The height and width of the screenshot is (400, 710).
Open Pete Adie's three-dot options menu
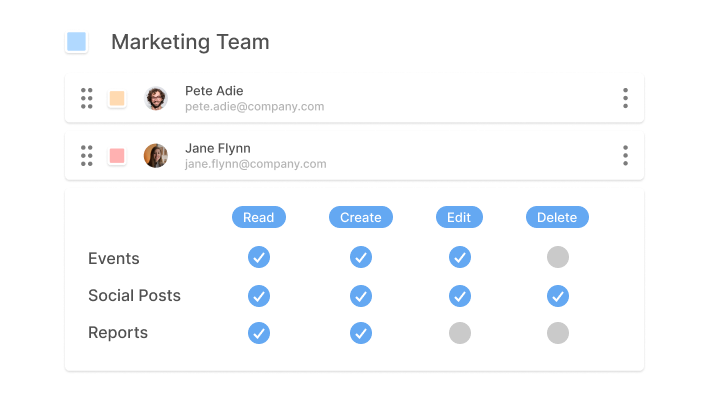point(625,98)
